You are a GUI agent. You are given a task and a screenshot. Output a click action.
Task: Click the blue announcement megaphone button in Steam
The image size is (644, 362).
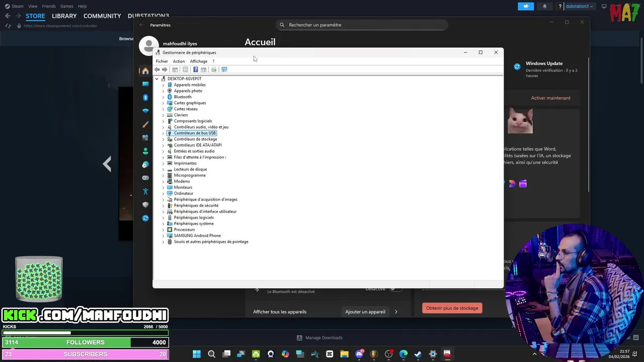pyautogui.click(x=526, y=6)
